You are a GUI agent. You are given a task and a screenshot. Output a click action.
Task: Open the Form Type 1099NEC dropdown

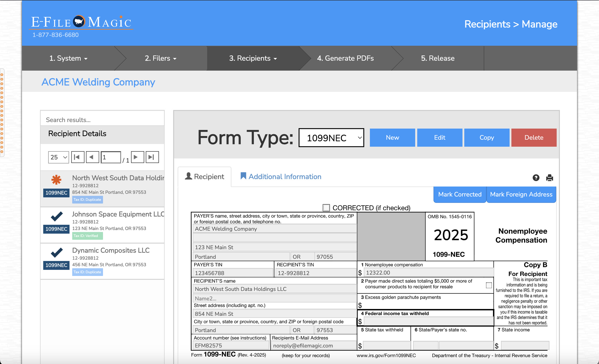click(x=331, y=138)
